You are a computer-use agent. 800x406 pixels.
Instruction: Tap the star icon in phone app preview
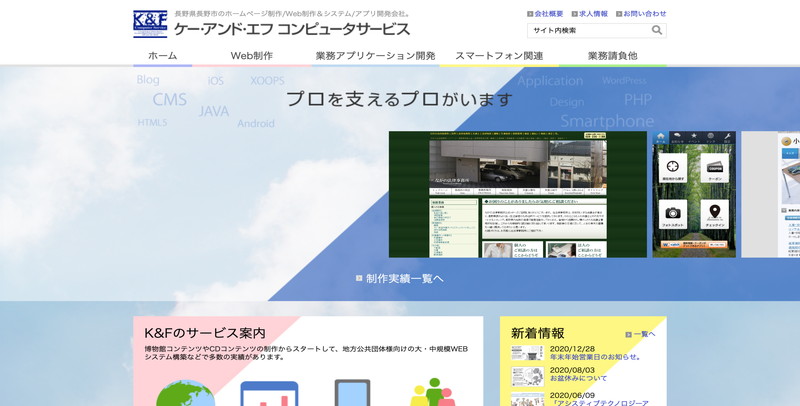tap(694, 137)
